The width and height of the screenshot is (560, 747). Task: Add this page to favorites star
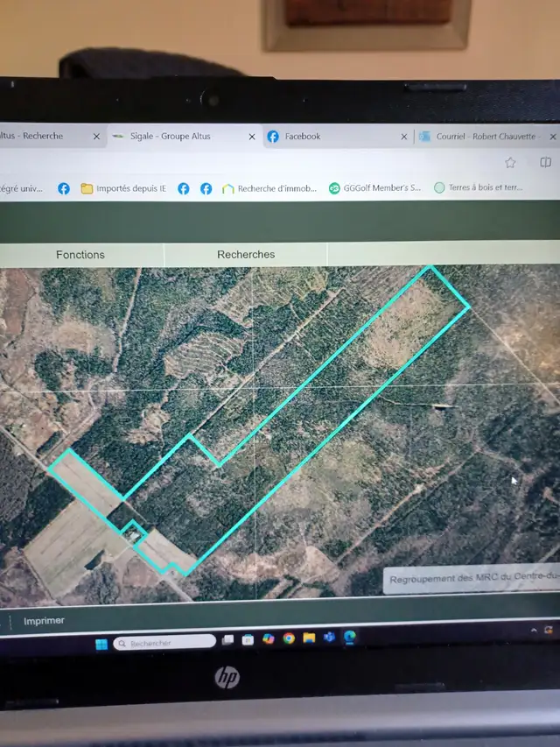click(510, 163)
